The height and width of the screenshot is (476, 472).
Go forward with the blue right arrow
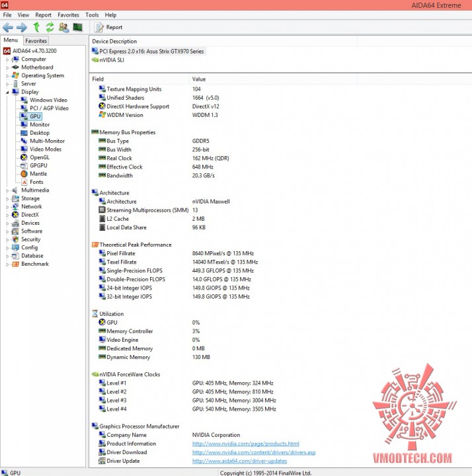pyautogui.click(x=22, y=27)
